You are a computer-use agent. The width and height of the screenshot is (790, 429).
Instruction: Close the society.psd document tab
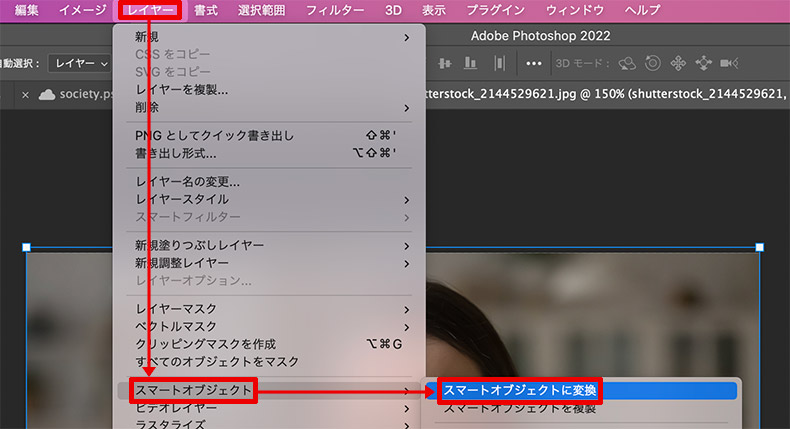tap(25, 95)
